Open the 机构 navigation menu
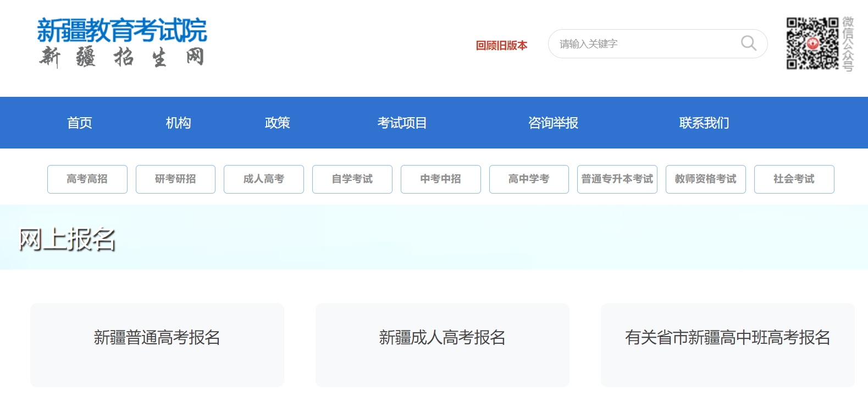 [178, 123]
